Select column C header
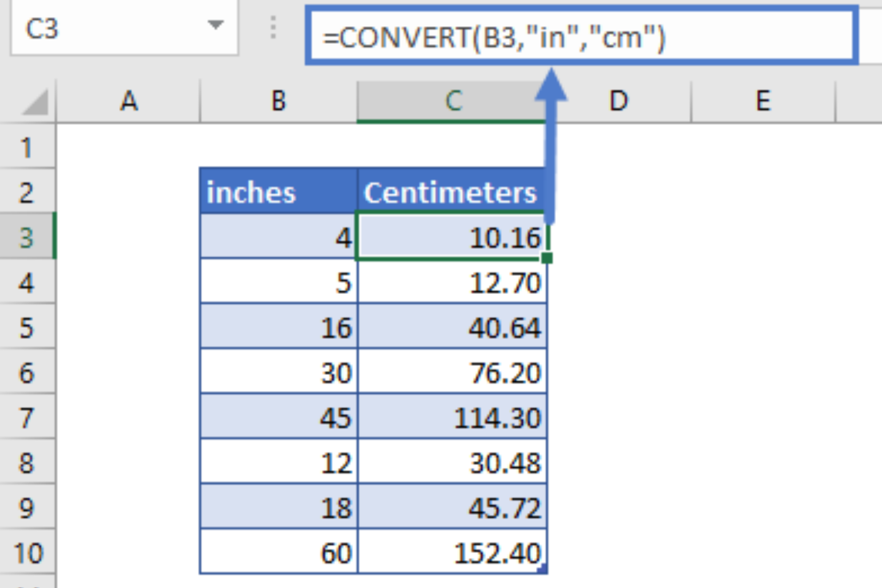The height and width of the screenshot is (588, 882). (x=452, y=101)
